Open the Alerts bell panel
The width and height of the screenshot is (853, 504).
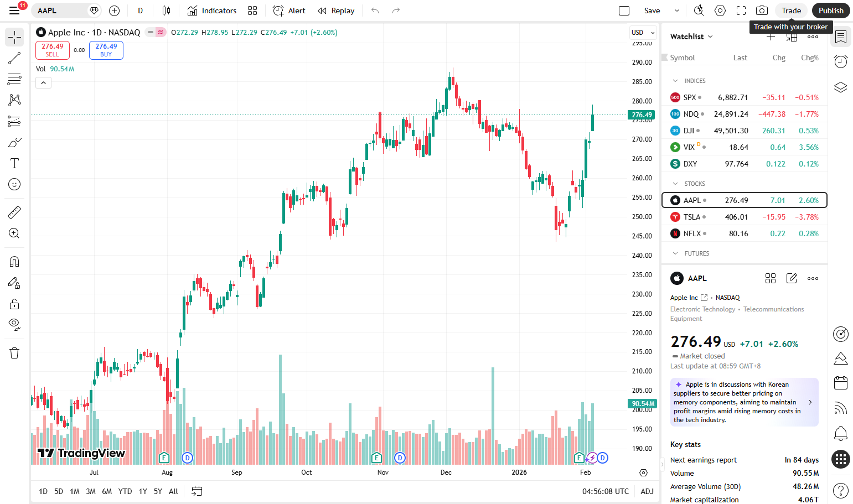(x=841, y=433)
